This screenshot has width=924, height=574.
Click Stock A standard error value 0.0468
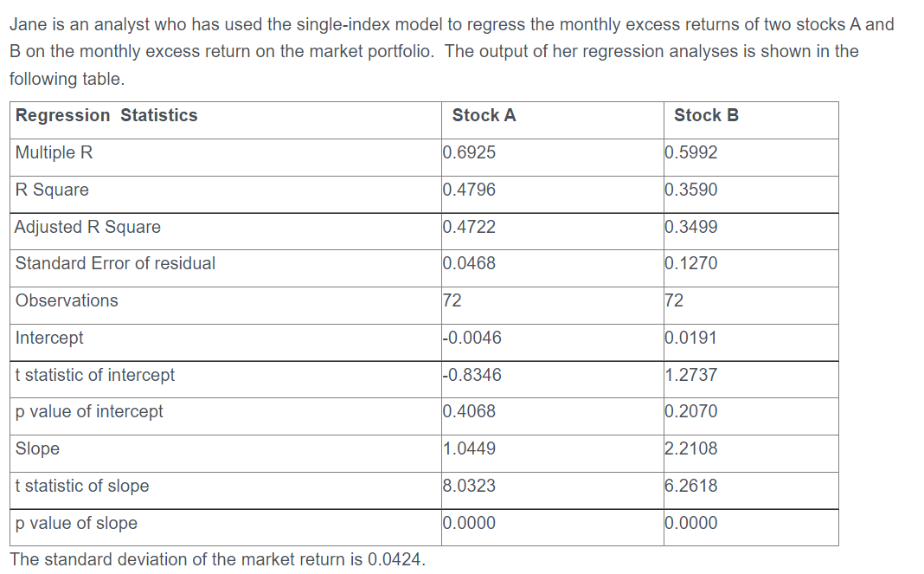click(469, 263)
